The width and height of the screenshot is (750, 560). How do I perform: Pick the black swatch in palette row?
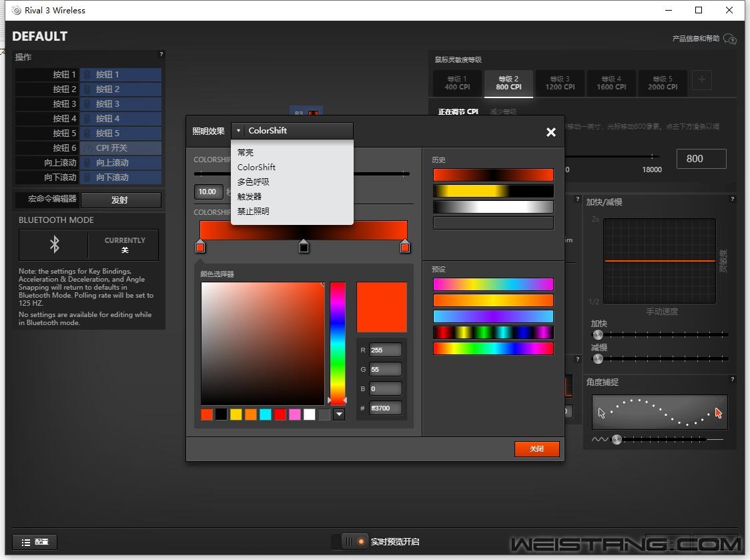pos(221,414)
